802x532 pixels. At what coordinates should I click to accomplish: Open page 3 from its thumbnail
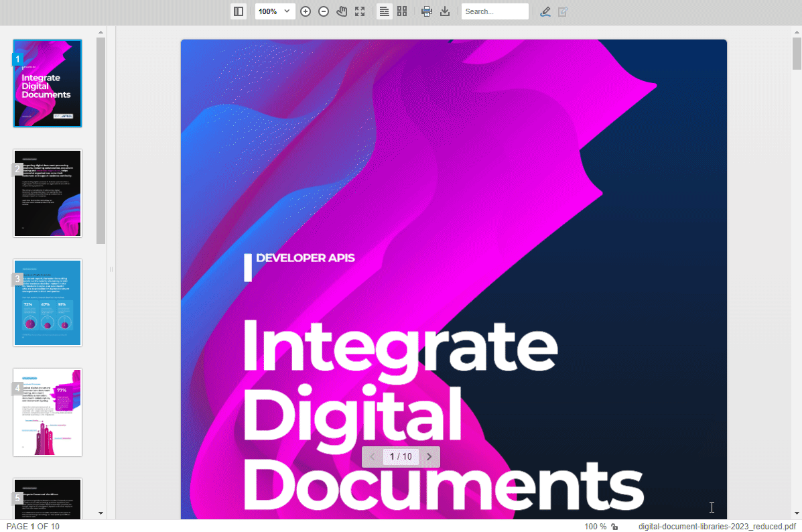(47, 302)
